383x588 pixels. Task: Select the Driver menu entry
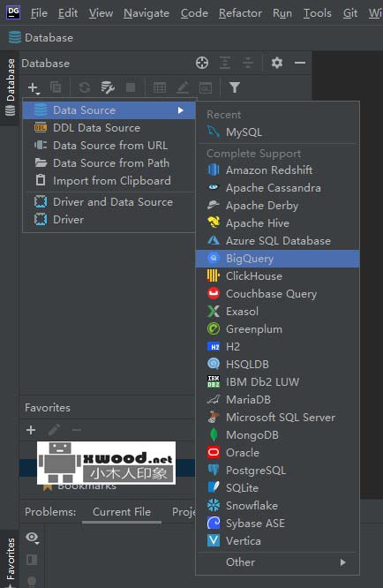[109, 219]
